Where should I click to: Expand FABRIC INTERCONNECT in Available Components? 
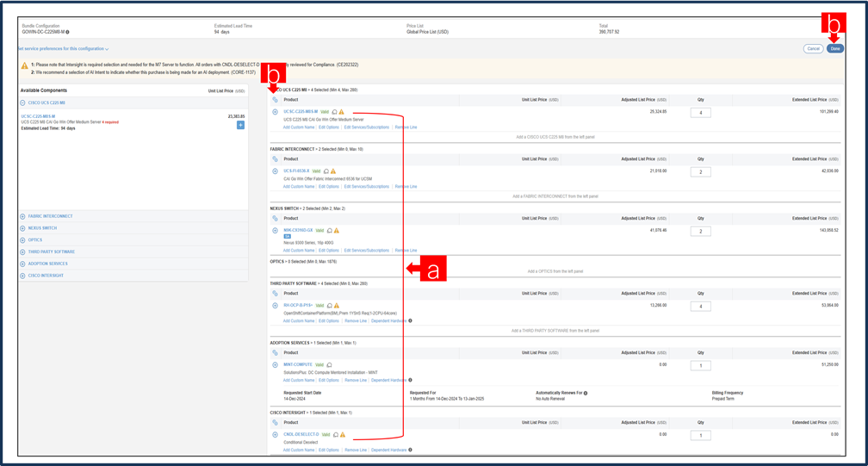22,216
